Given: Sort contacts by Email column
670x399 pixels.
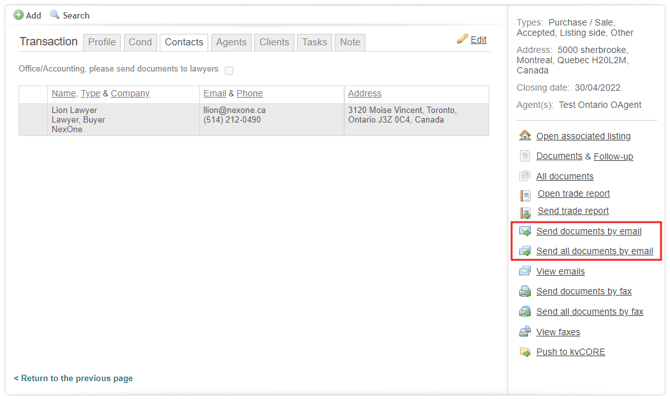Looking at the screenshot, I should pos(215,93).
